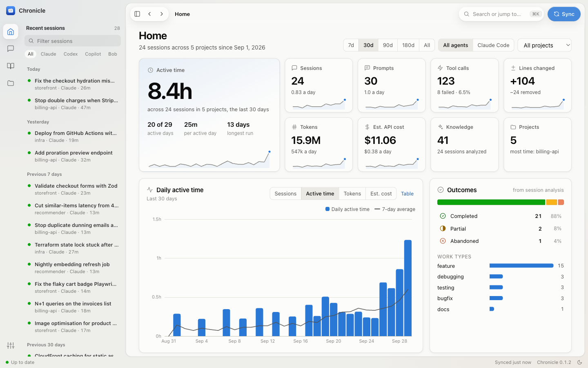This screenshot has width=588, height=368.
Task: Filter sessions list by Claude
Action: tap(49, 54)
